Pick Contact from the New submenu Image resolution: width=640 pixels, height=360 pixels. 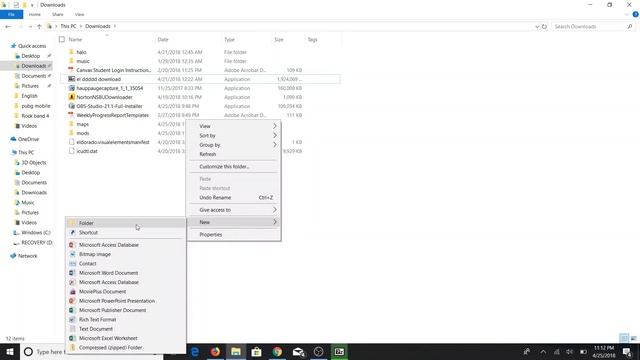click(x=125, y=263)
